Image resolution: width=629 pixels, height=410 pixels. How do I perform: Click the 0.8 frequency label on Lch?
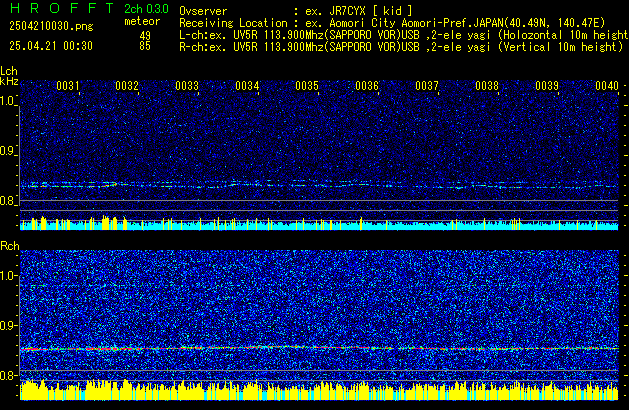(x=8, y=201)
